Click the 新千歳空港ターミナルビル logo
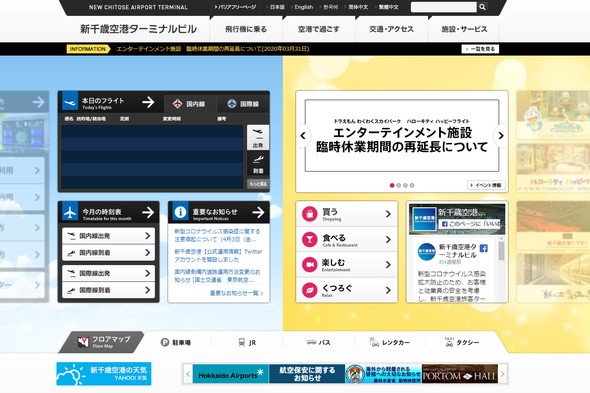Viewport: 590px width, 393px height. pos(138,29)
